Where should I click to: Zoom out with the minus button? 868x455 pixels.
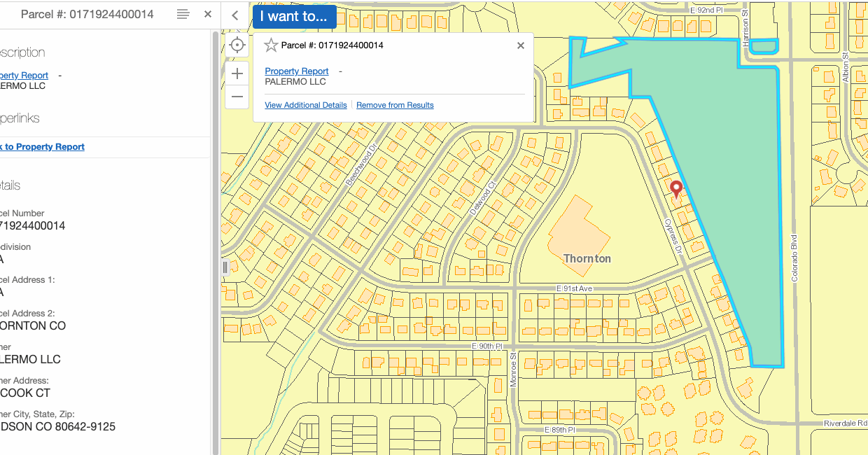pyautogui.click(x=237, y=97)
